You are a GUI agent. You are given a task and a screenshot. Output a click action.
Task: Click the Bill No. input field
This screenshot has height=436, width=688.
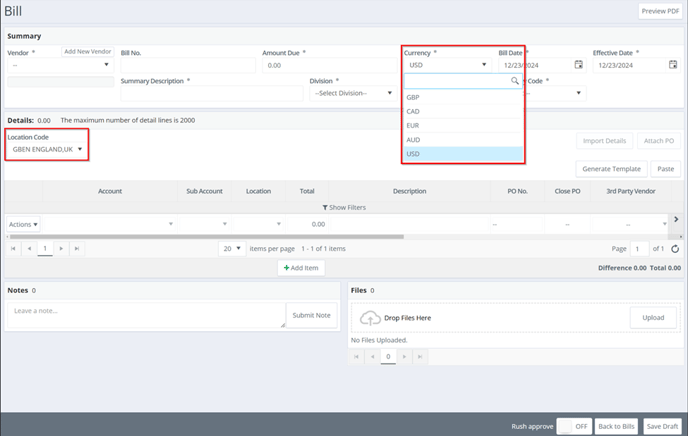pyautogui.click(x=188, y=65)
